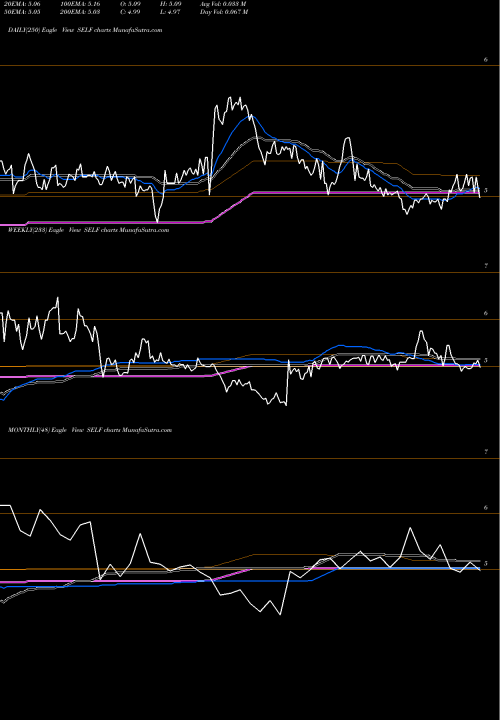500x720 pixels.
Task: Click the MONTHLY(48) Eagle View chart title
Action: pyautogui.click(x=90, y=430)
